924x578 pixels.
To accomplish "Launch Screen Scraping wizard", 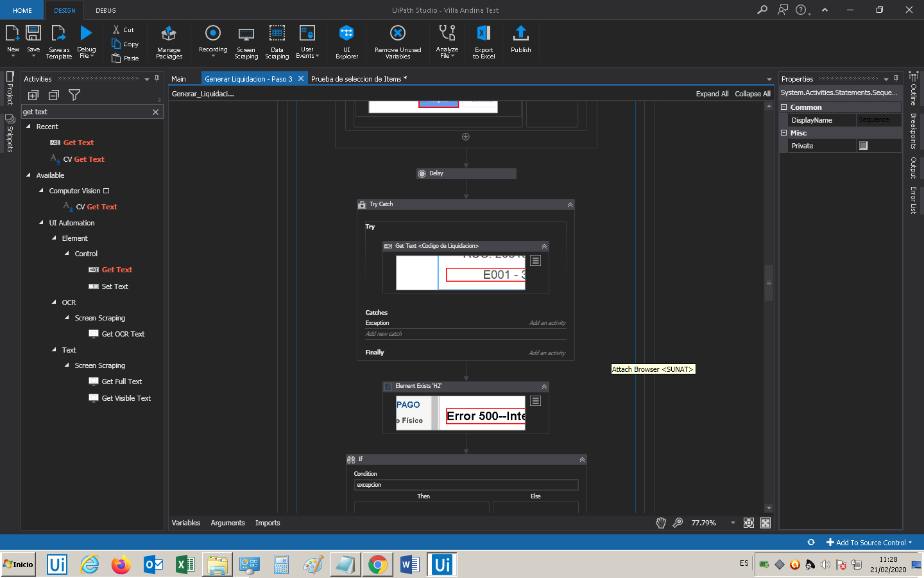I will [x=246, y=42].
